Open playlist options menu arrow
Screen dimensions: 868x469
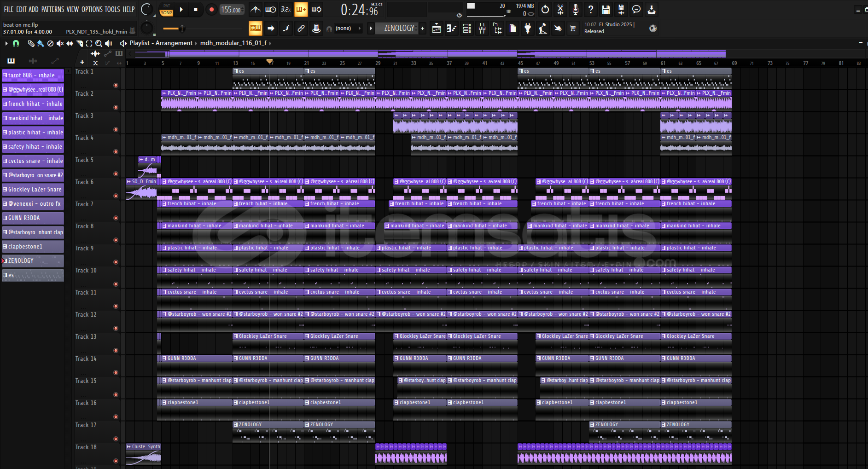(x=6, y=43)
